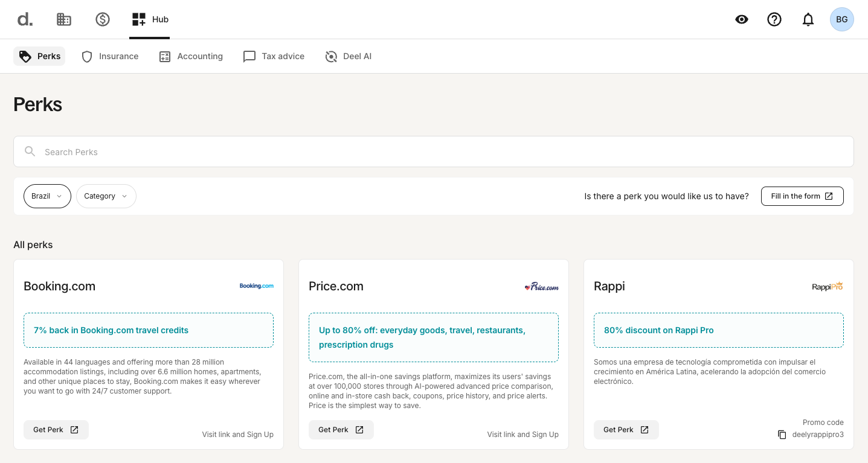Open notifications bell icon
Image resolution: width=868 pixels, height=463 pixels.
click(x=808, y=20)
